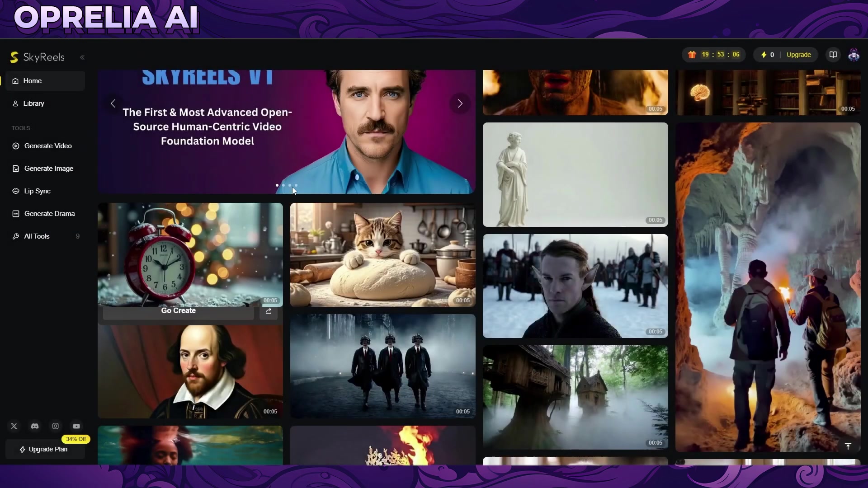The image size is (868, 488).
Task: Open the user profile avatar
Action: coord(854,55)
